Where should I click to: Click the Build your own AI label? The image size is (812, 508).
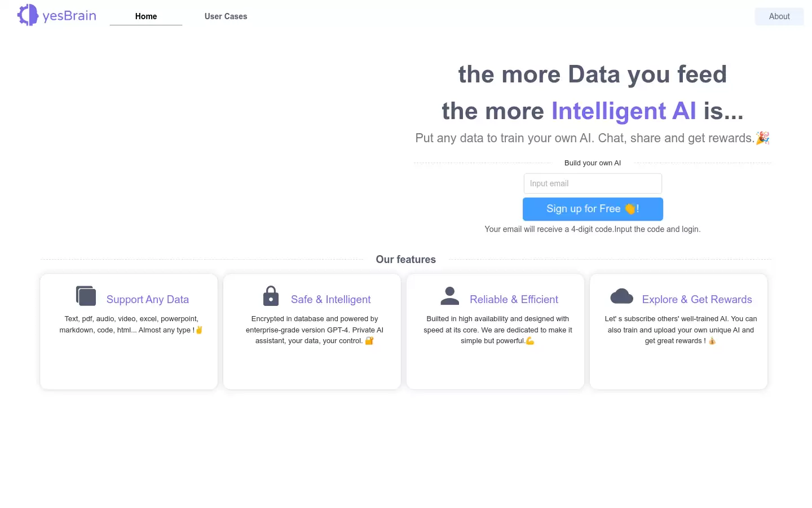[x=593, y=163]
